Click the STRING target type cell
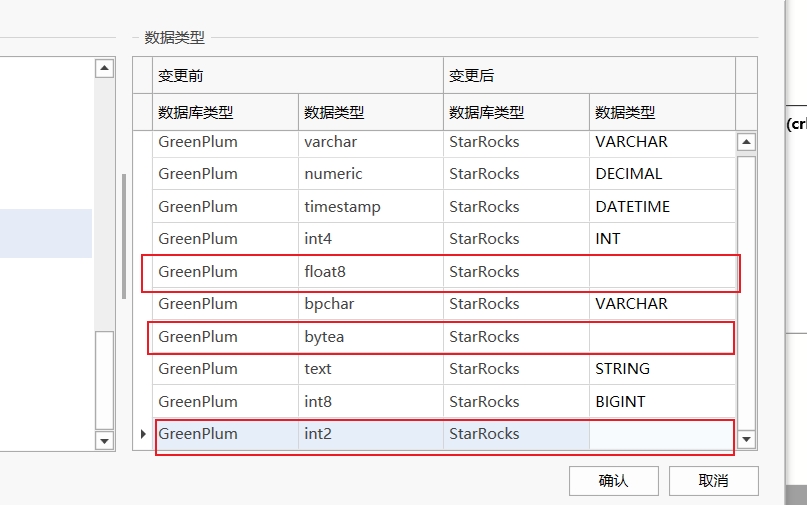This screenshot has height=505, width=807. point(662,369)
